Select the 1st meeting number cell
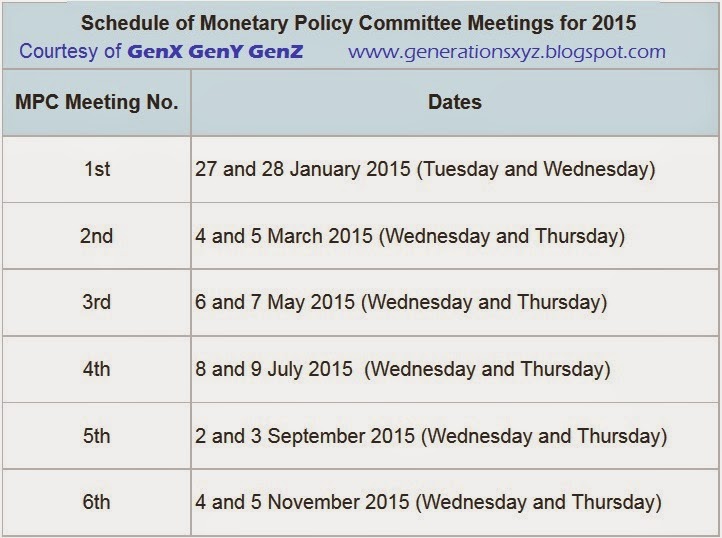The height and width of the screenshot is (538, 722). point(96,169)
